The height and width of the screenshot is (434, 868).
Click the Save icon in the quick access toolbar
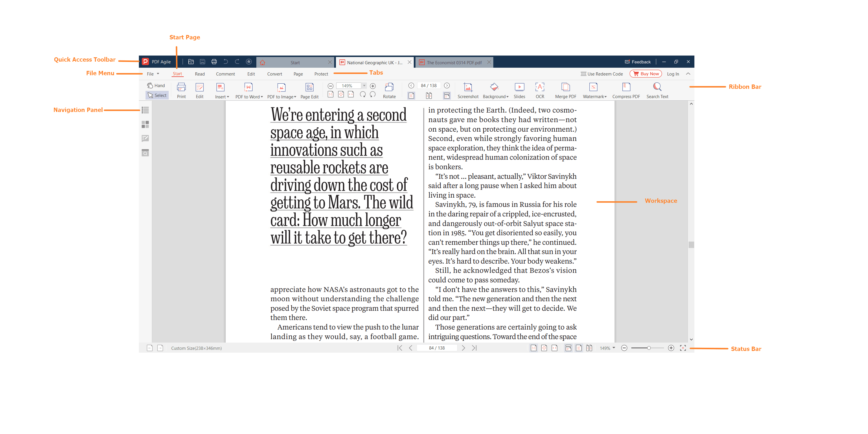coord(203,62)
